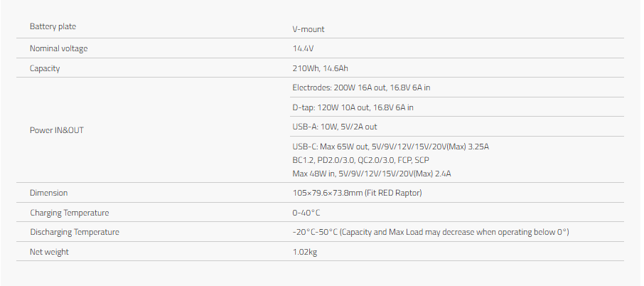The image size is (644, 286).
Task: Click the D-tap 120W 10A out line
Action: pos(353,107)
